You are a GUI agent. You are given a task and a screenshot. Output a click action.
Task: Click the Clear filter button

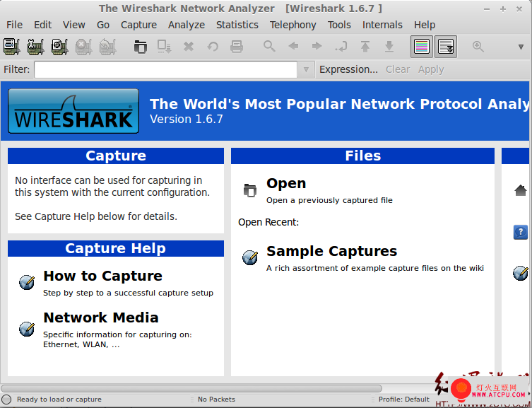[x=398, y=69]
